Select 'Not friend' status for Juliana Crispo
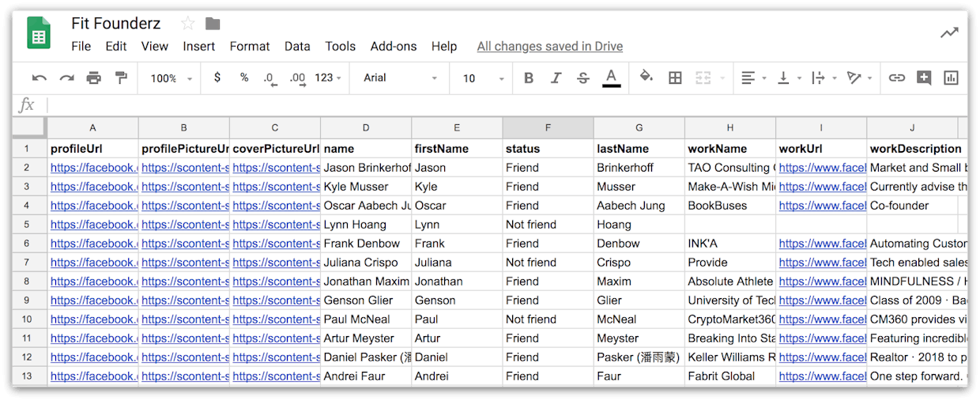Image resolution: width=980 pixels, height=401 pixels. click(x=548, y=263)
